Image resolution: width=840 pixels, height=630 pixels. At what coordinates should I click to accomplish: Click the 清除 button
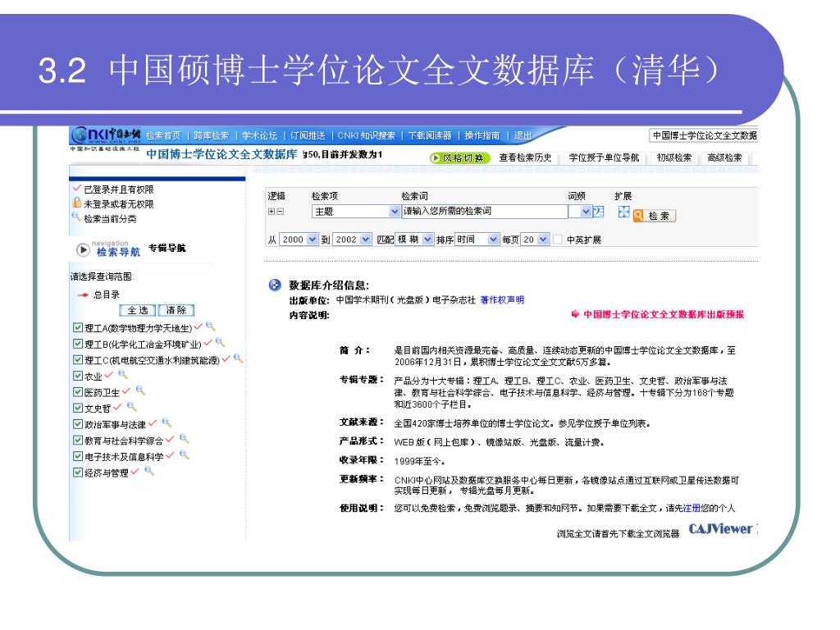point(176,310)
